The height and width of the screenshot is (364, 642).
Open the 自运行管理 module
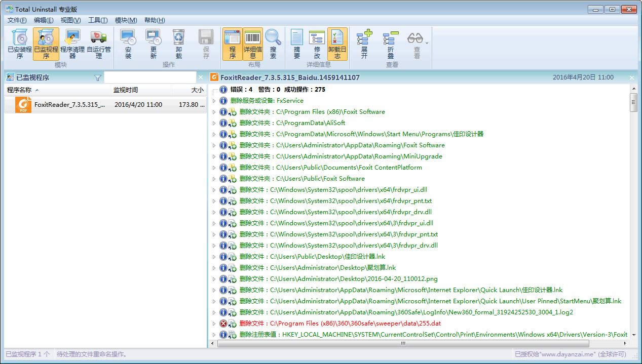point(99,44)
